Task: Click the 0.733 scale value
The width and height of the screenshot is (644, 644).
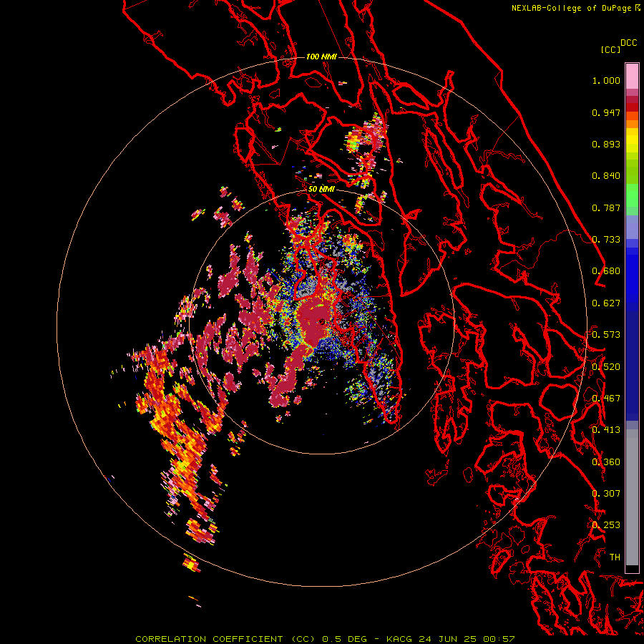Action: click(x=606, y=240)
